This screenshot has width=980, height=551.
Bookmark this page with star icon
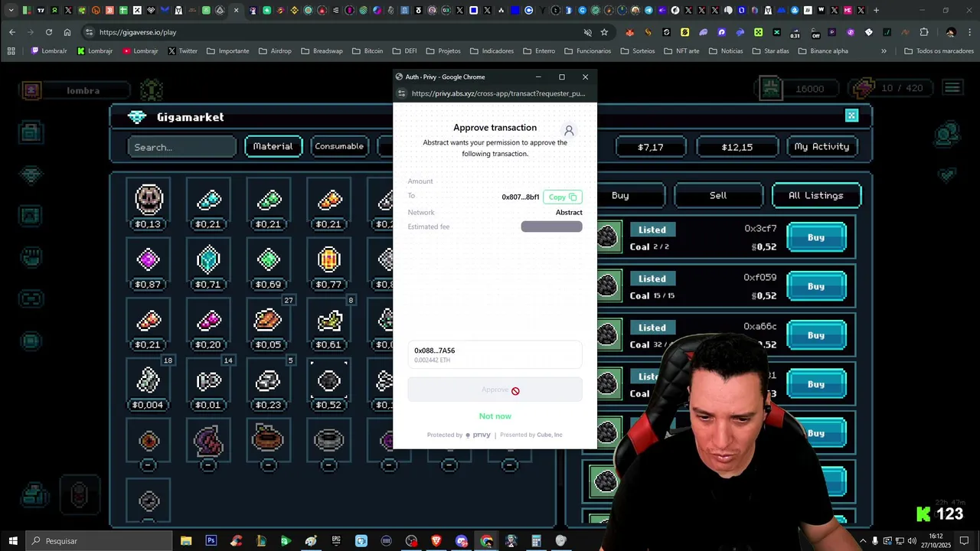click(604, 32)
